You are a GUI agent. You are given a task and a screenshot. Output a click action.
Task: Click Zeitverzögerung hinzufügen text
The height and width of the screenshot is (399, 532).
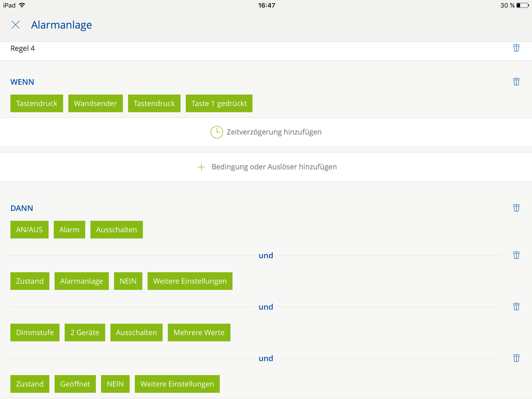coord(274,132)
